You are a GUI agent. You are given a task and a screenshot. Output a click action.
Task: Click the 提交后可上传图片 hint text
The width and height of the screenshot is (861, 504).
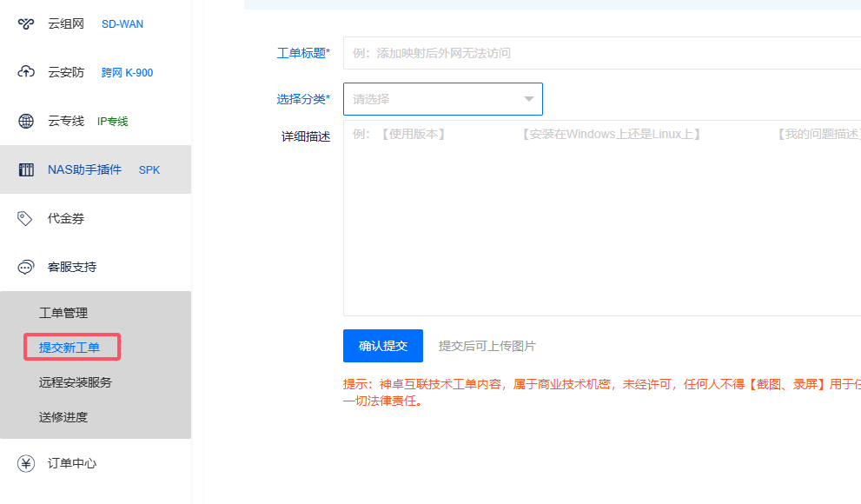click(487, 346)
